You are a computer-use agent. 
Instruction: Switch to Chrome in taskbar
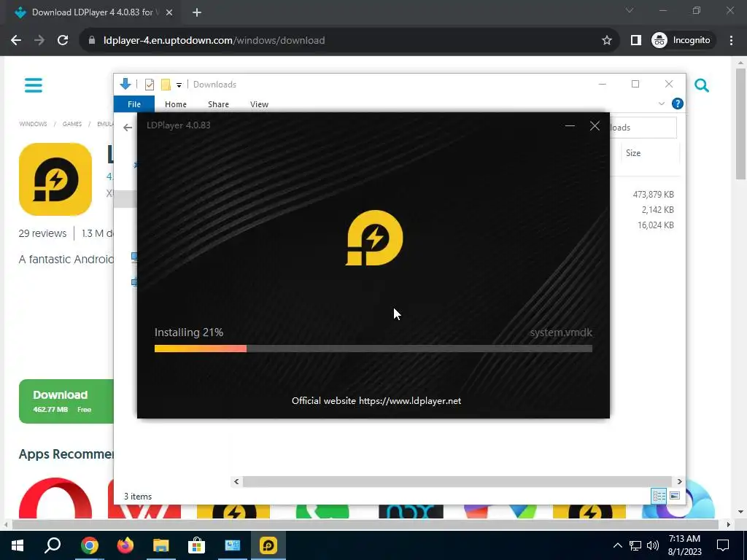(89, 545)
